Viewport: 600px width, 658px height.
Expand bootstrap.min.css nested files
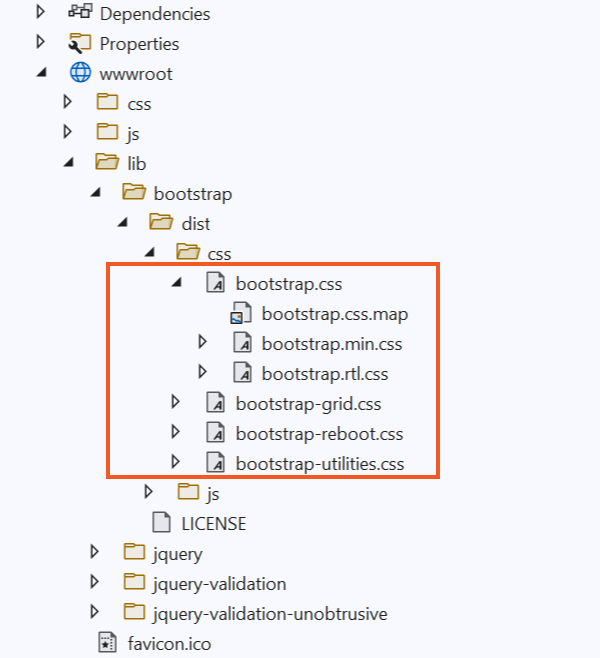pyautogui.click(x=202, y=342)
